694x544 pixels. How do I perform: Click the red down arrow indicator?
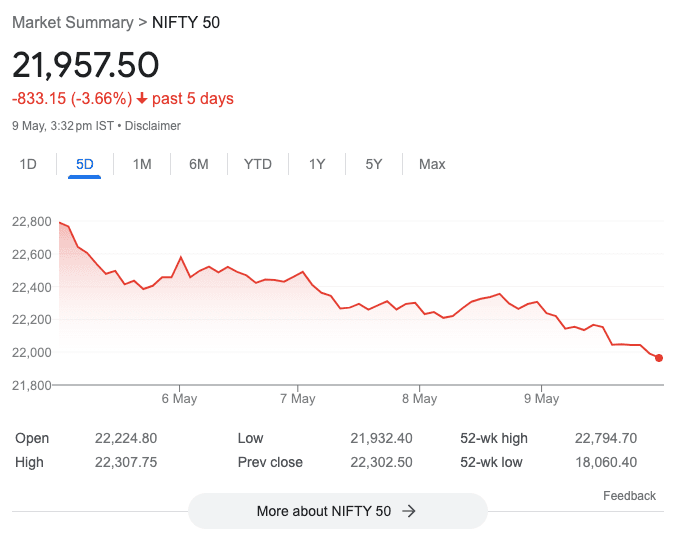pos(142,98)
